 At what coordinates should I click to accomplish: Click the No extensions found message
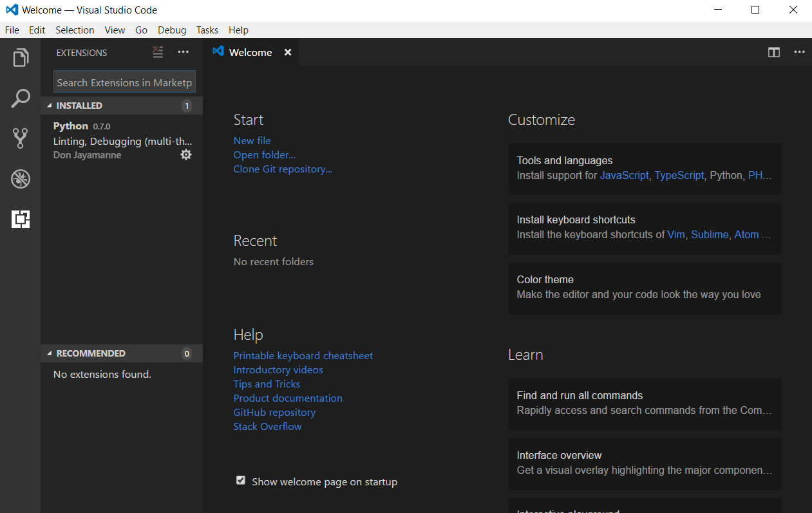click(x=102, y=375)
